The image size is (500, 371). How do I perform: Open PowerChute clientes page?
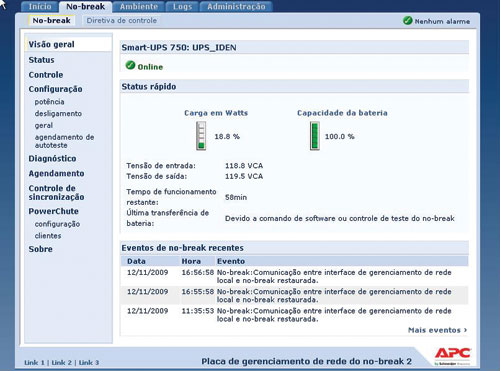pyautogui.click(x=48, y=236)
